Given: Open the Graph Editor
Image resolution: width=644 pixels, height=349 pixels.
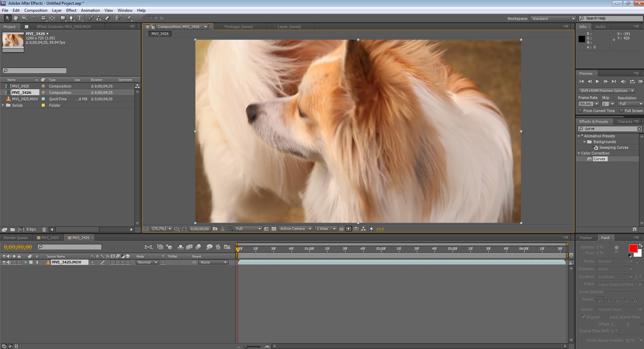Looking at the screenshot, I should [227, 247].
